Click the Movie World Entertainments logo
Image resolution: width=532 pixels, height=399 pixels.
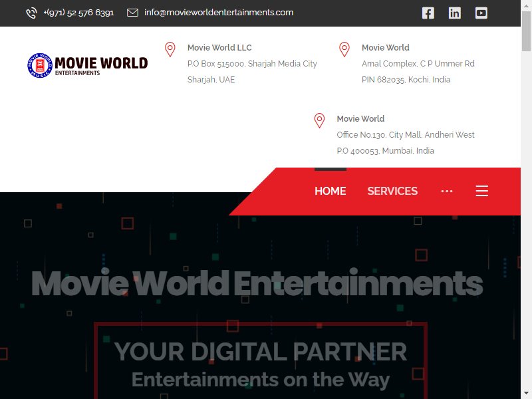pos(88,65)
